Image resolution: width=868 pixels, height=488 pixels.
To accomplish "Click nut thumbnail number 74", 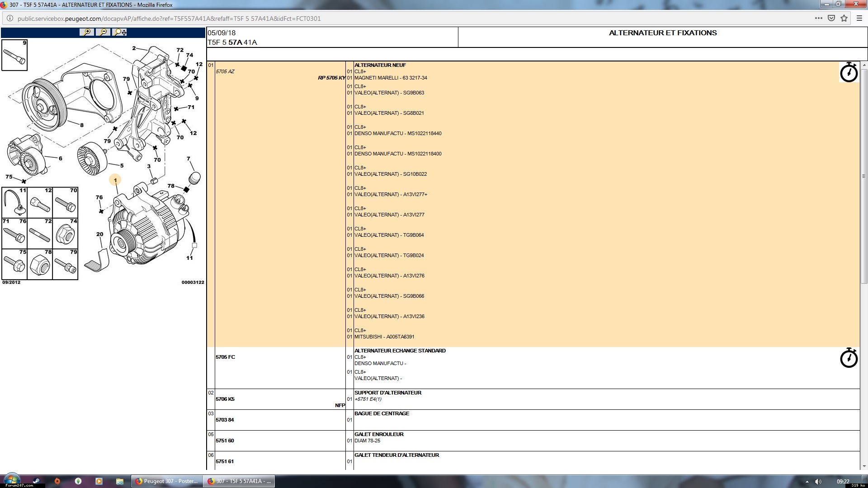I will (66, 234).
